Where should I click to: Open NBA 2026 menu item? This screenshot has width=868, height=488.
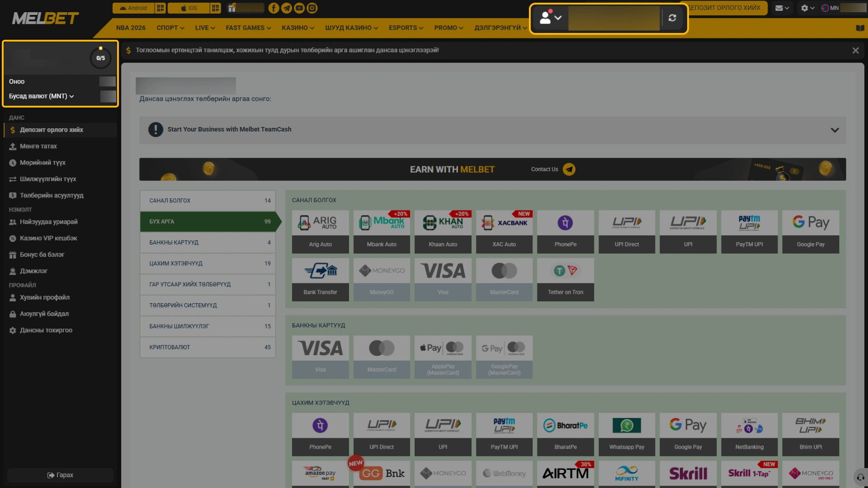click(131, 28)
